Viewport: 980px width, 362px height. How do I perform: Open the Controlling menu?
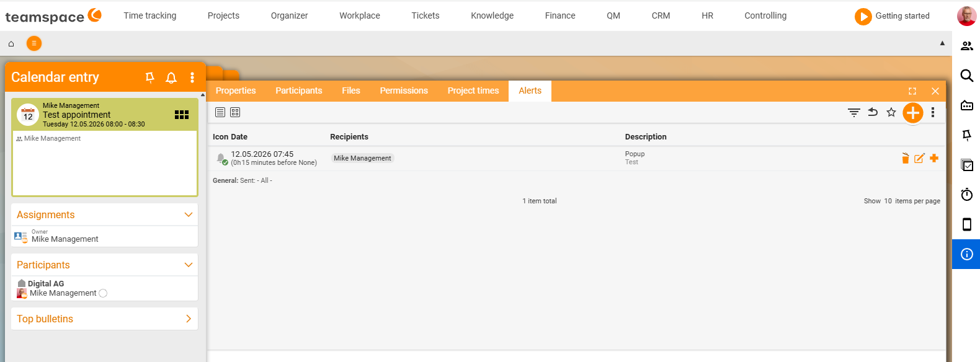click(765, 15)
